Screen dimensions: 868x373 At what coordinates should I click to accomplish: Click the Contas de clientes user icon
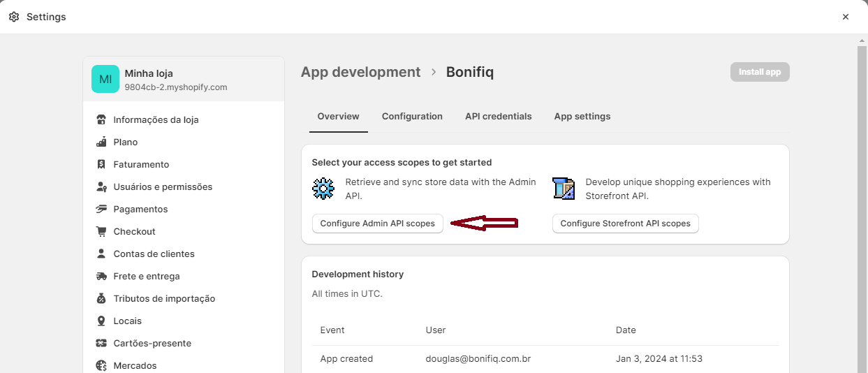[x=101, y=254]
